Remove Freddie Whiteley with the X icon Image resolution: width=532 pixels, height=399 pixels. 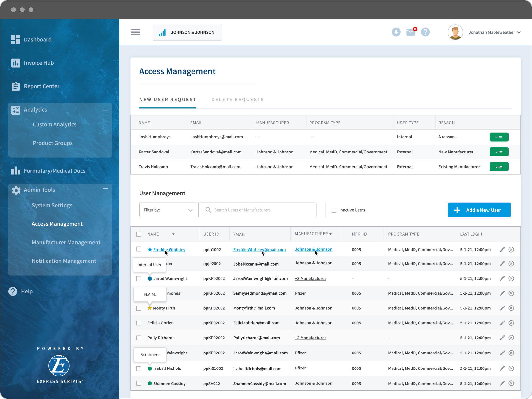511,250
